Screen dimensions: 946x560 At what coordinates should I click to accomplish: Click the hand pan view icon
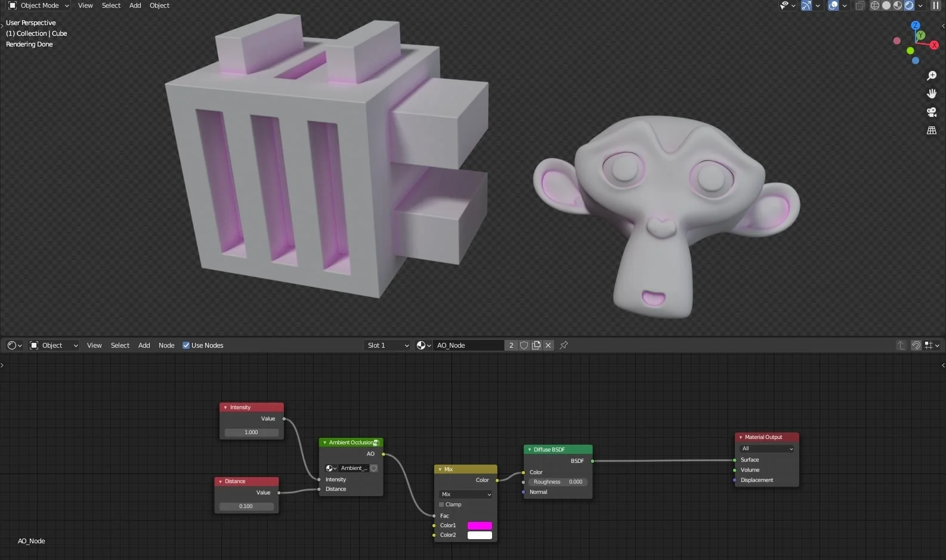pyautogui.click(x=931, y=94)
